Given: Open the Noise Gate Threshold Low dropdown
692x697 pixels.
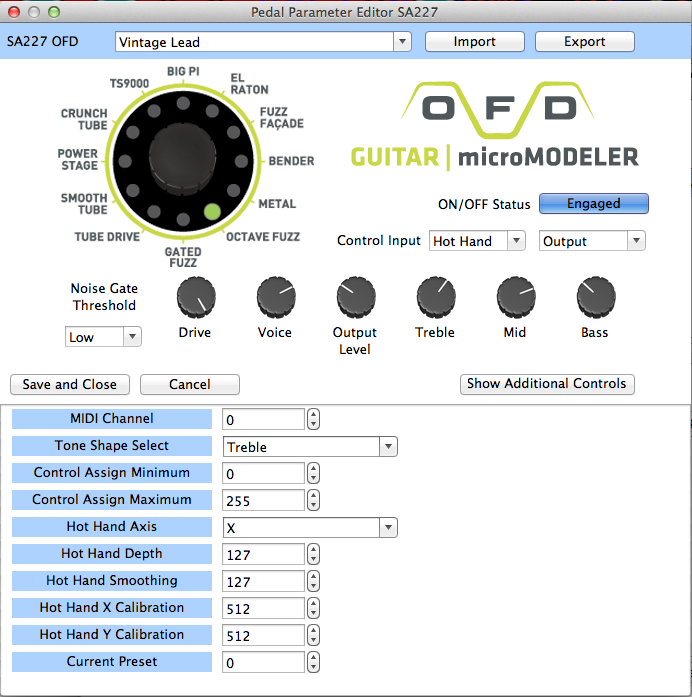Looking at the screenshot, I should coord(103,337).
